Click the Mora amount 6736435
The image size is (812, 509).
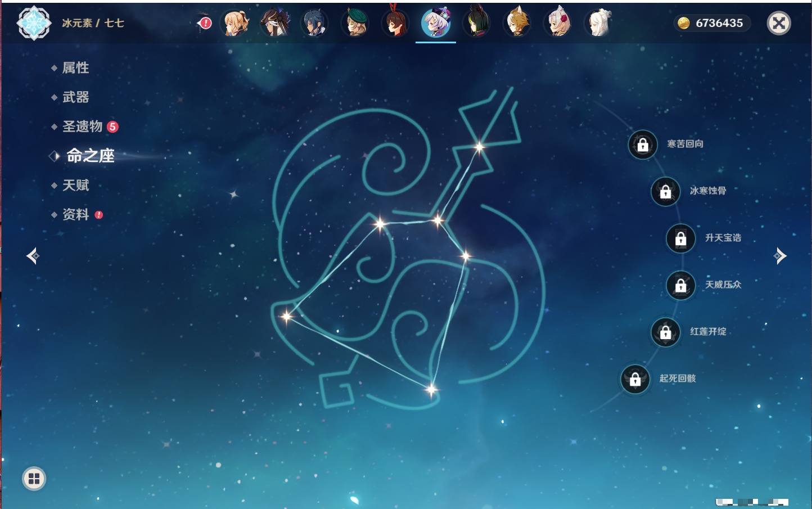719,23
